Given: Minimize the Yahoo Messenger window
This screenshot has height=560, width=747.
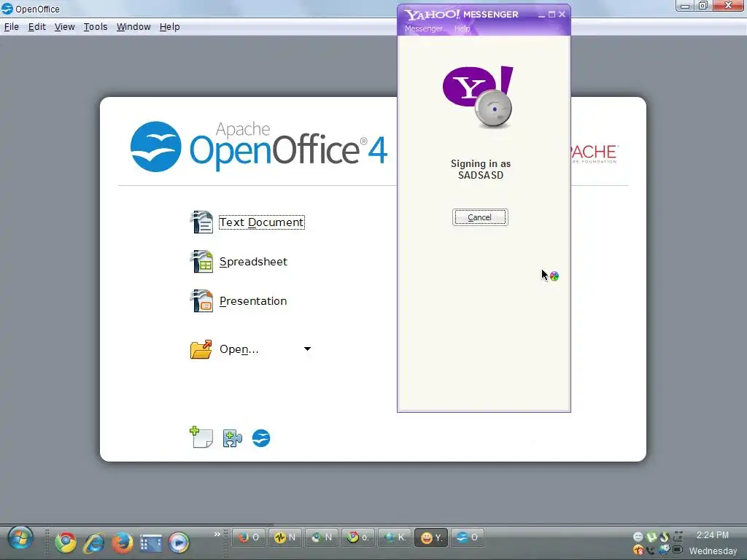Looking at the screenshot, I should pos(541,15).
